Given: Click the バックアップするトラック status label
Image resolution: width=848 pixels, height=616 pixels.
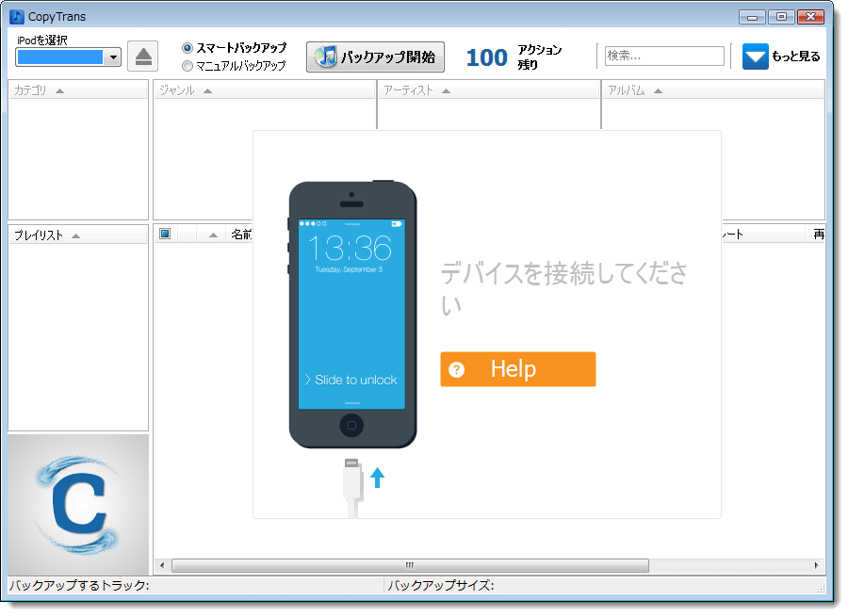Looking at the screenshot, I should [x=79, y=585].
